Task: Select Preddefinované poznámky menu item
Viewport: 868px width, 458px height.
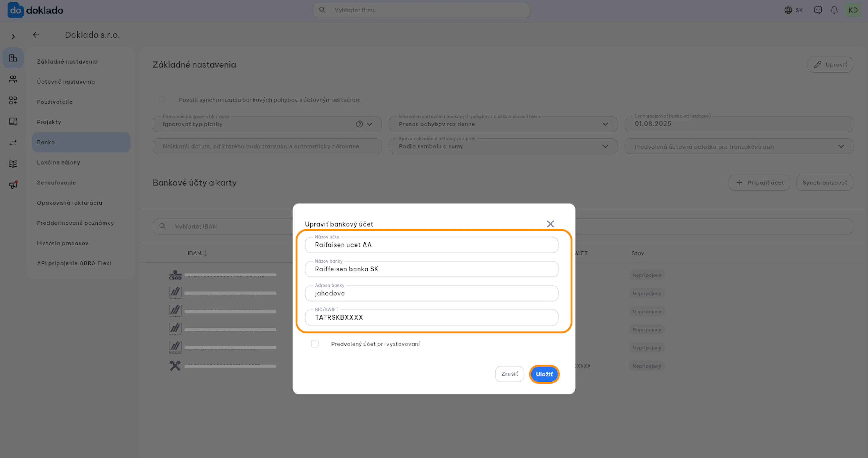Action: coord(81,223)
